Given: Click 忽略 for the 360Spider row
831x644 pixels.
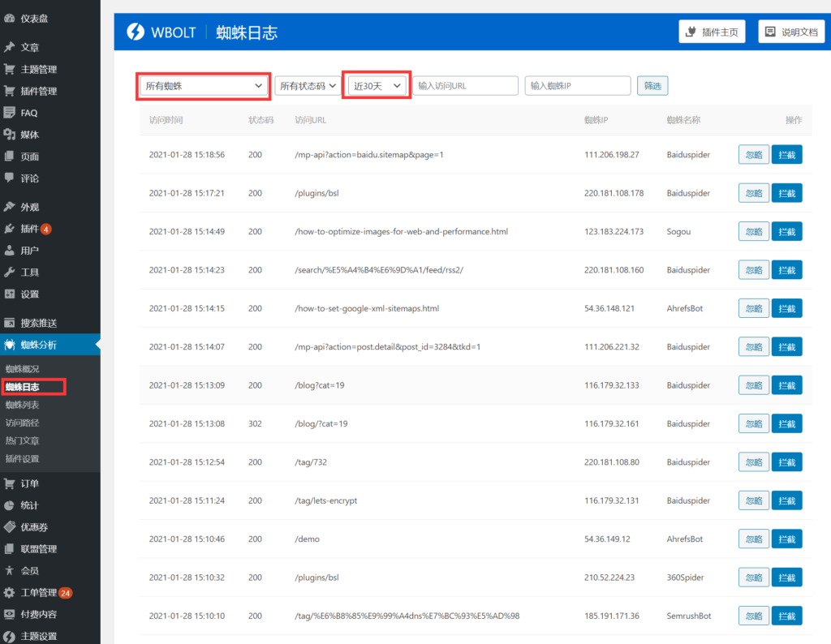Looking at the screenshot, I should tap(753, 577).
